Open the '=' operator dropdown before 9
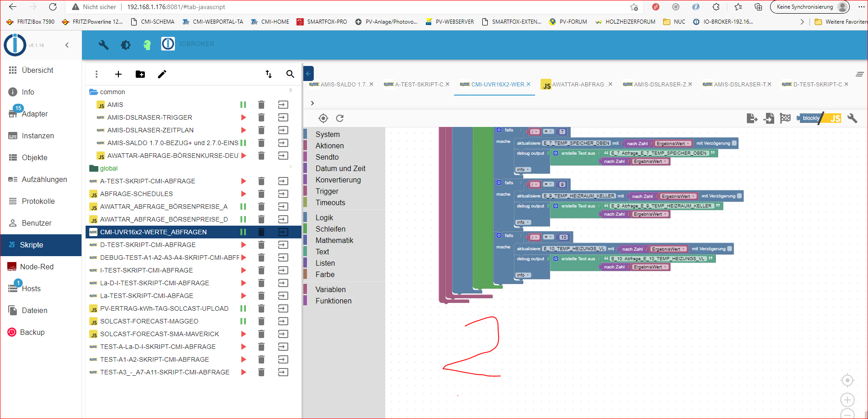Image resolution: width=868 pixels, height=419 pixels. tap(548, 184)
